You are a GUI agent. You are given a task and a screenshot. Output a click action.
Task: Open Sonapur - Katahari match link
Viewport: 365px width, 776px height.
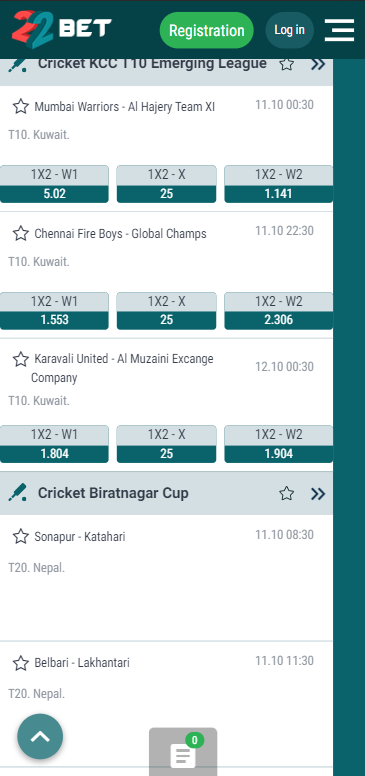pos(80,536)
